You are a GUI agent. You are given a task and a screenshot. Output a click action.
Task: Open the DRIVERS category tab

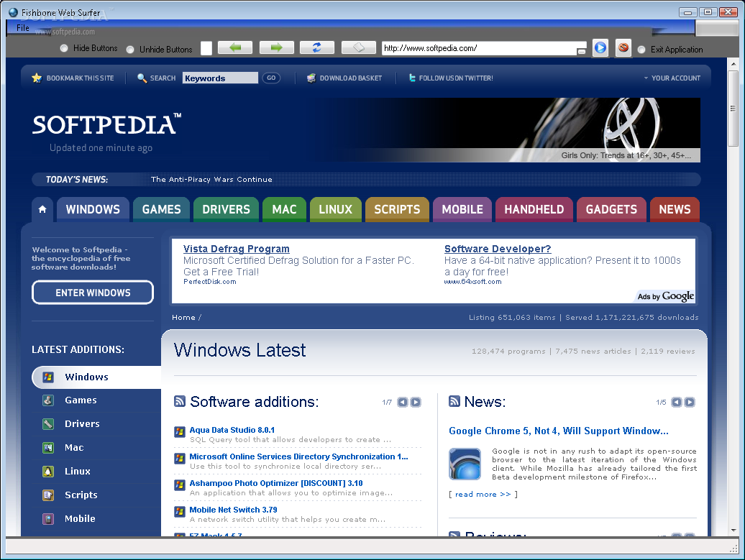click(226, 209)
